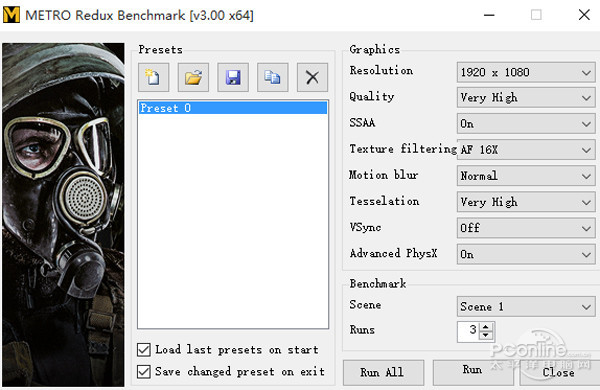Open a preset file with the folder icon
Image resolution: width=600 pixels, height=390 pixels.
193,77
